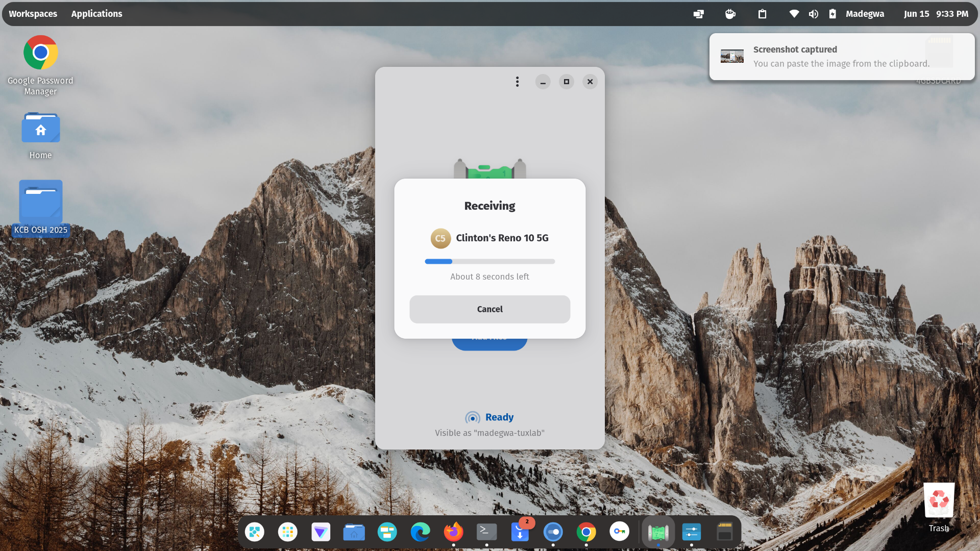This screenshot has height=551, width=980.
Task: Click the 'About 8 seconds left' text
Action: tap(489, 277)
